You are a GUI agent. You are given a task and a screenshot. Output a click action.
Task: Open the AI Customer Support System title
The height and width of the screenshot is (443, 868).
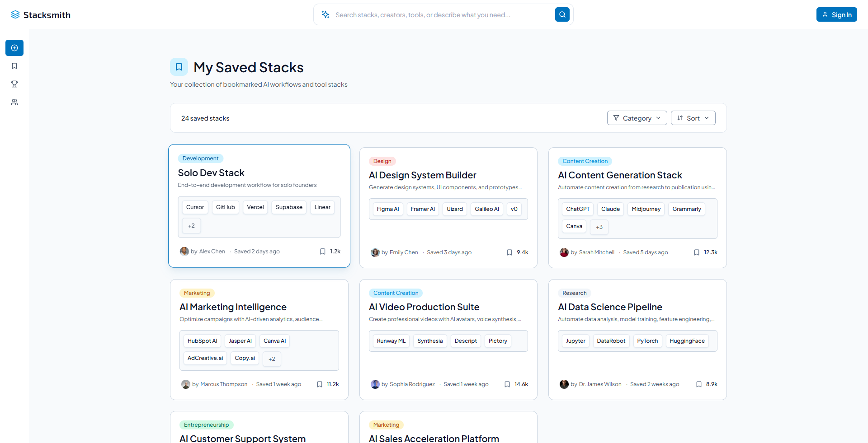tap(242, 438)
